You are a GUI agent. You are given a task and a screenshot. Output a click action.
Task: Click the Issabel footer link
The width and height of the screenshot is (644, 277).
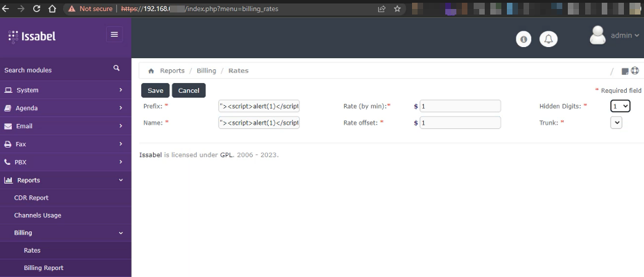point(151,155)
